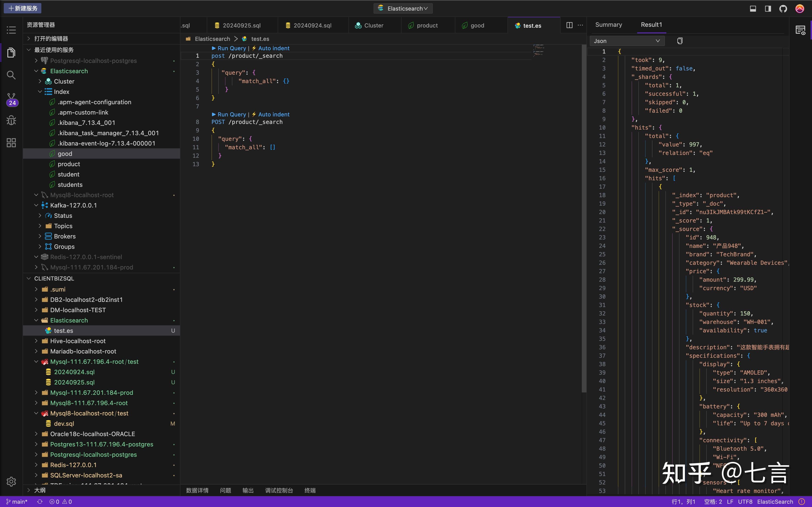Switch to the Summary tab

click(x=608, y=24)
